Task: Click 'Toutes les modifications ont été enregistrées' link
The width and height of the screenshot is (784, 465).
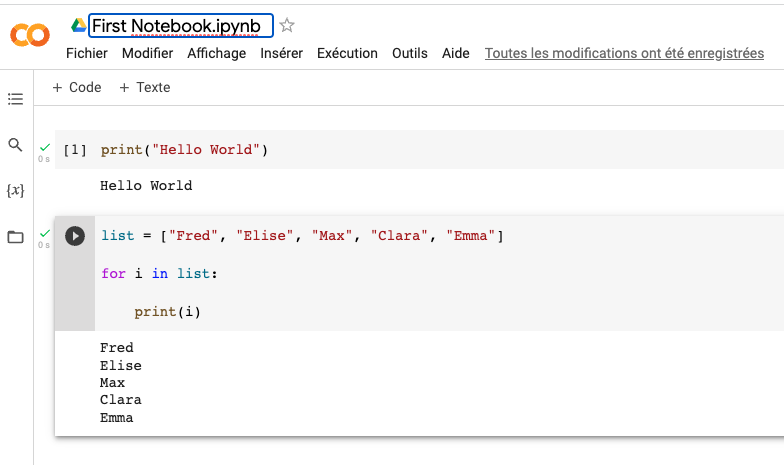Action: coord(624,54)
